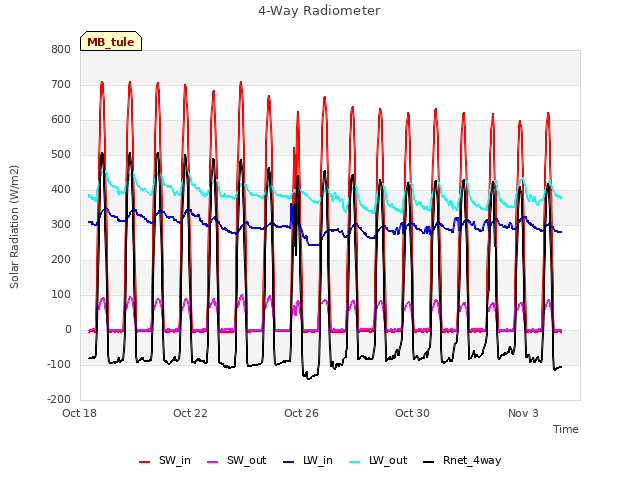Click the Solar Radiation (W/m2) axis title
640x480 pixels.
pyautogui.click(x=14, y=227)
